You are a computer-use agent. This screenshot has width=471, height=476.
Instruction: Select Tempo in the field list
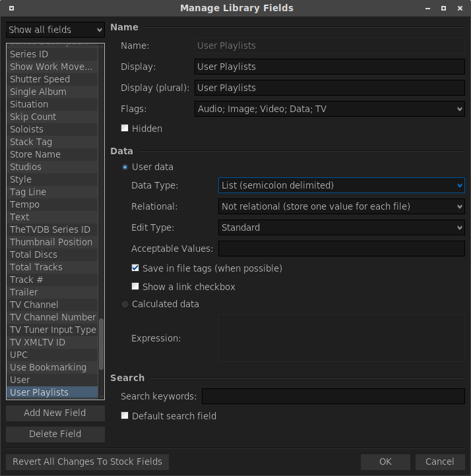click(24, 204)
